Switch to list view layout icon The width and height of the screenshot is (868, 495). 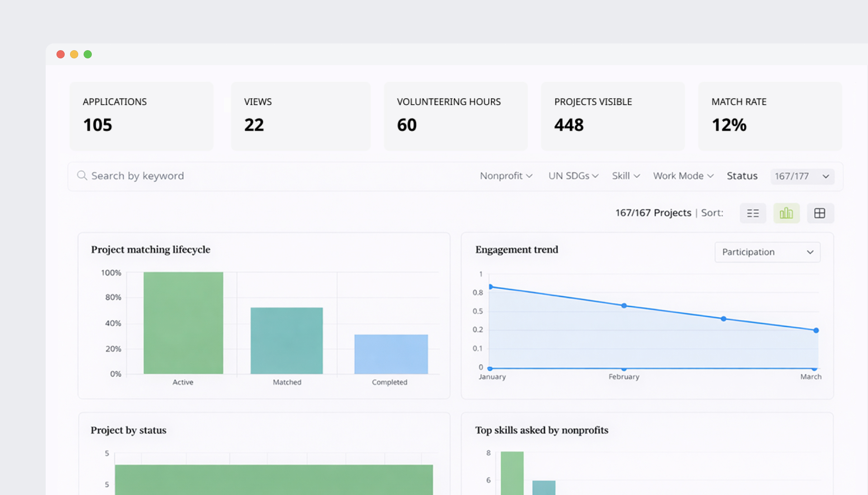tap(753, 213)
